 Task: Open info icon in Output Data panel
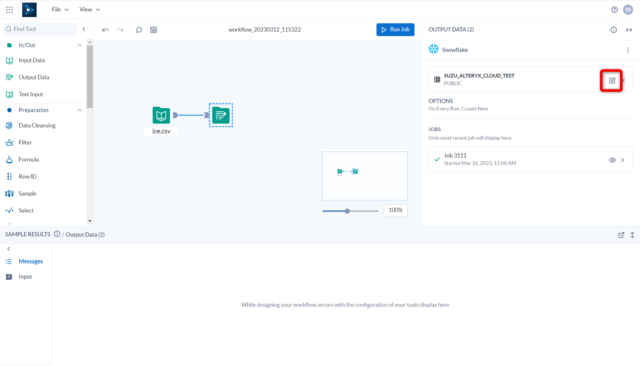[x=613, y=30]
